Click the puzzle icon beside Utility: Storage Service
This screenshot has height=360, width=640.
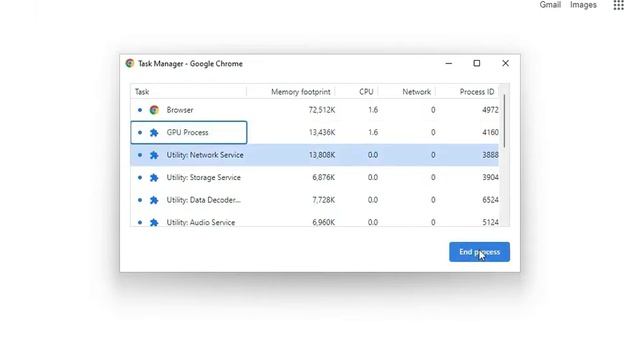[154, 178]
